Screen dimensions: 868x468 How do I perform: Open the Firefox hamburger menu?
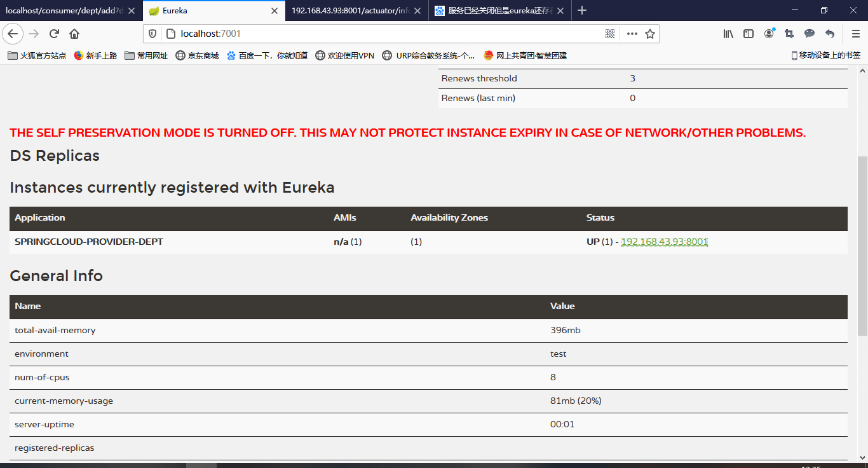[x=855, y=34]
